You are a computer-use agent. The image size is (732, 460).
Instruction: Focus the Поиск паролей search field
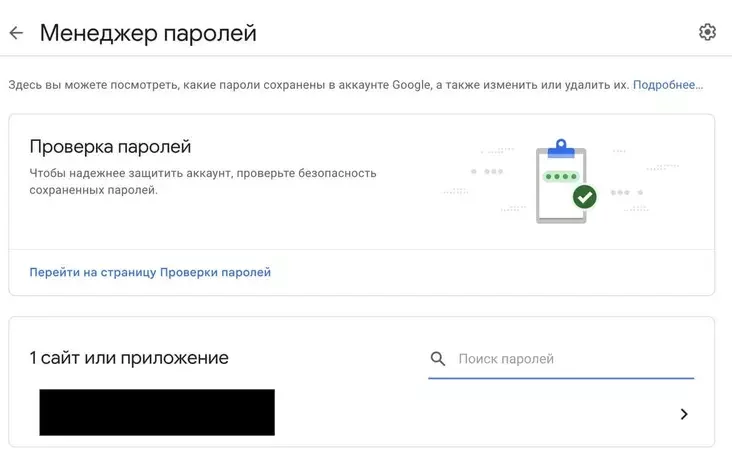(561, 359)
